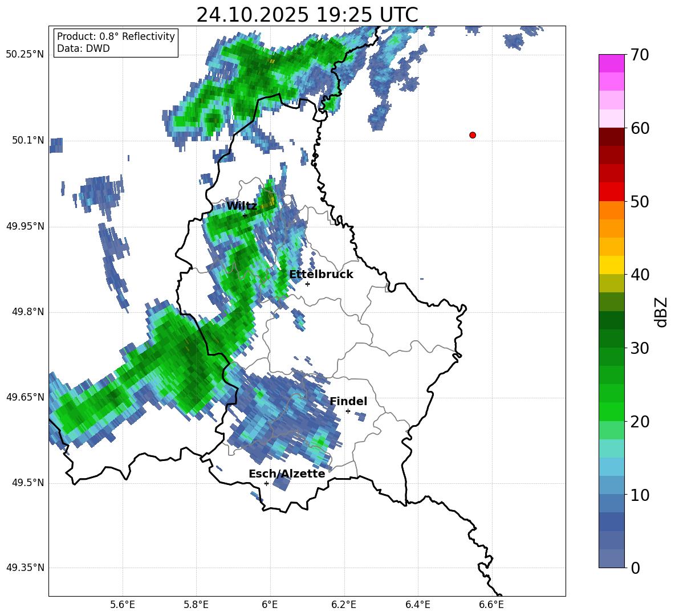Click the 49.35°N latitude label
This screenshot has height=616, width=675.
tap(25, 568)
